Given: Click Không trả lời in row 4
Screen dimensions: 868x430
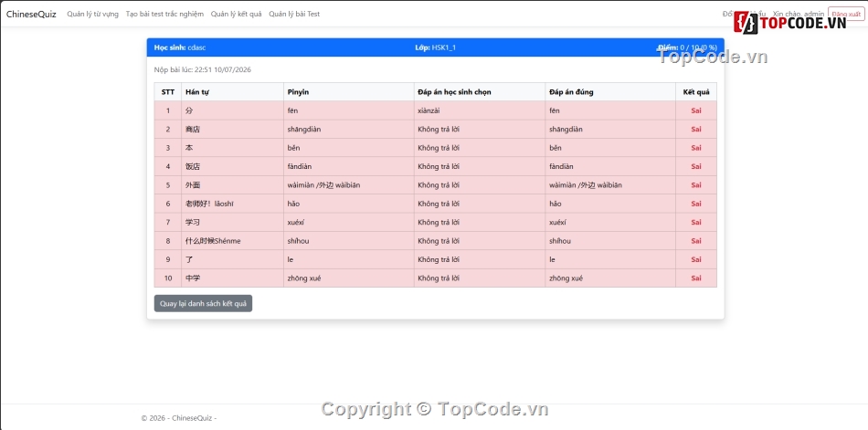Looking at the screenshot, I should [439, 166].
